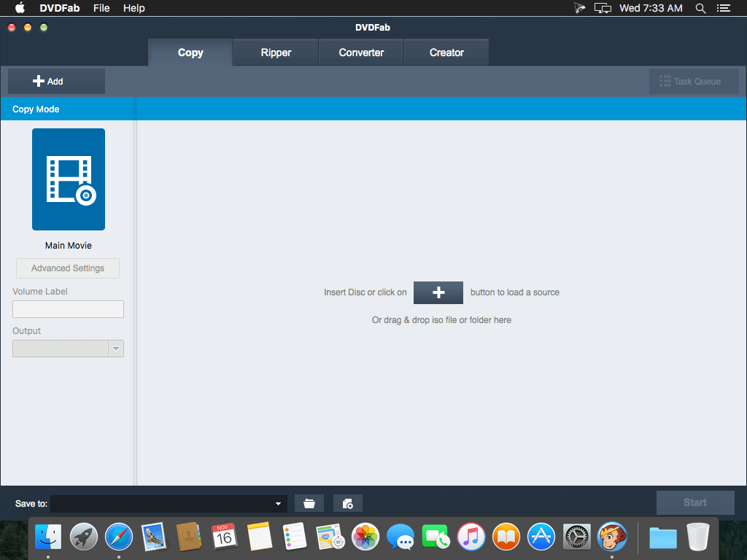The height and width of the screenshot is (560, 747).
Task: Open the Downloads folder in Dock
Action: click(x=662, y=537)
